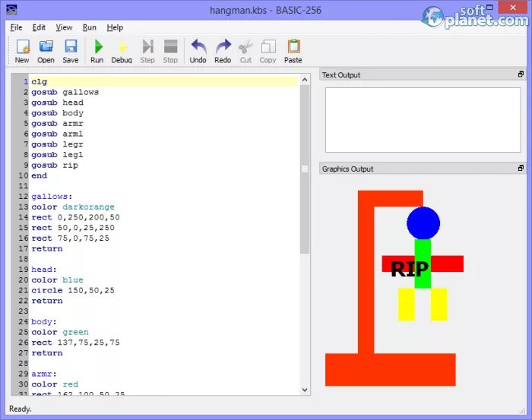Create a new program with New icon

[22, 51]
